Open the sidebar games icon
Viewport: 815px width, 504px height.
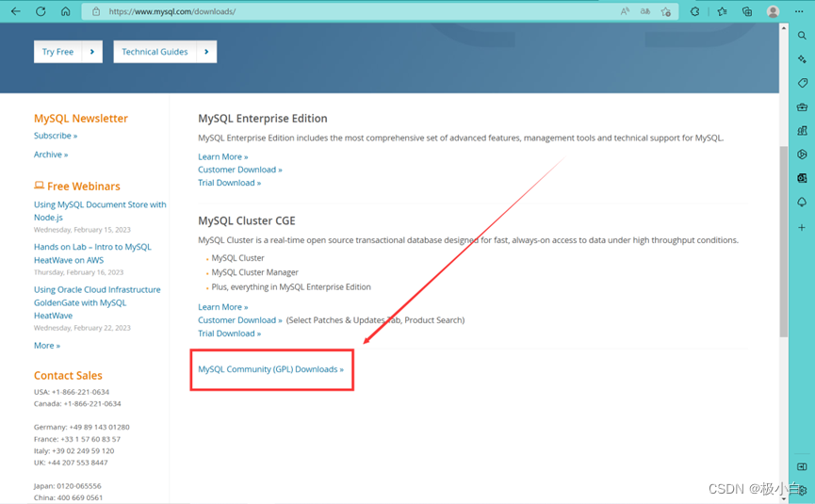pos(802,130)
